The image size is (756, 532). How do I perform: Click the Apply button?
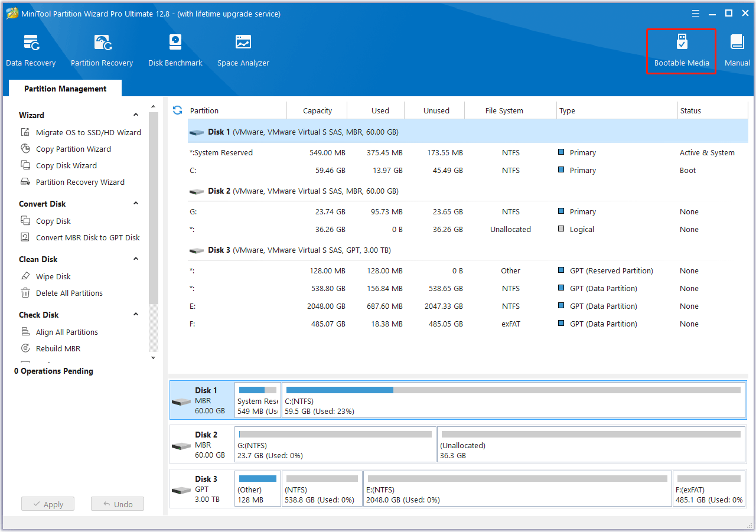tap(48, 504)
